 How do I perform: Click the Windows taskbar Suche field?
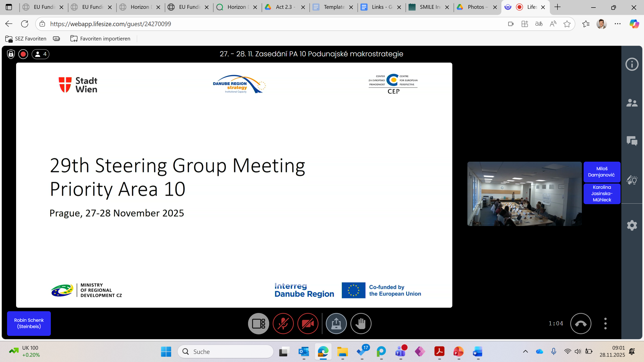(225, 351)
